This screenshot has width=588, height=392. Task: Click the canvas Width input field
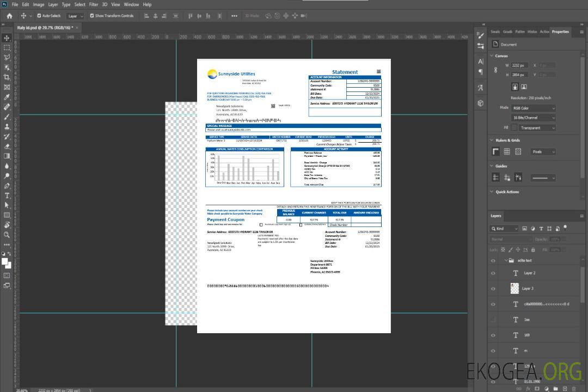point(519,65)
